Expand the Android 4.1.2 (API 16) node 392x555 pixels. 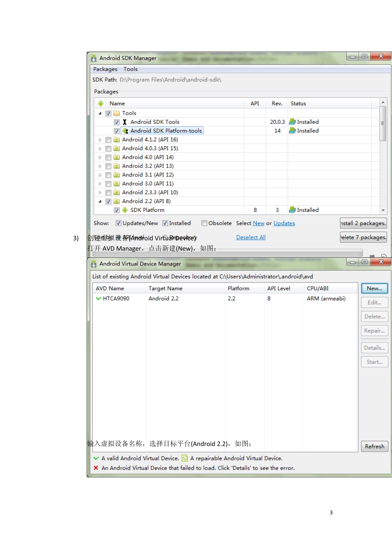[100, 140]
